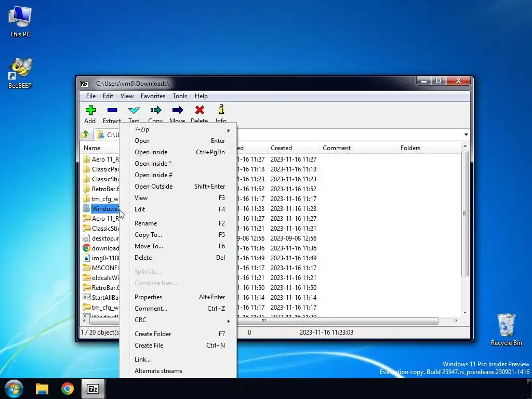Choose Copy To... in context menu
This screenshot has width=532, height=399.
coord(178,235)
